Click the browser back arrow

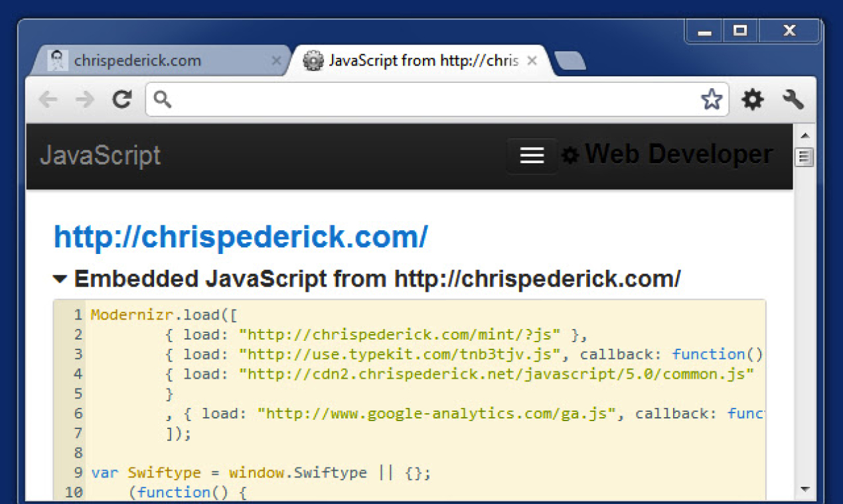click(48, 99)
